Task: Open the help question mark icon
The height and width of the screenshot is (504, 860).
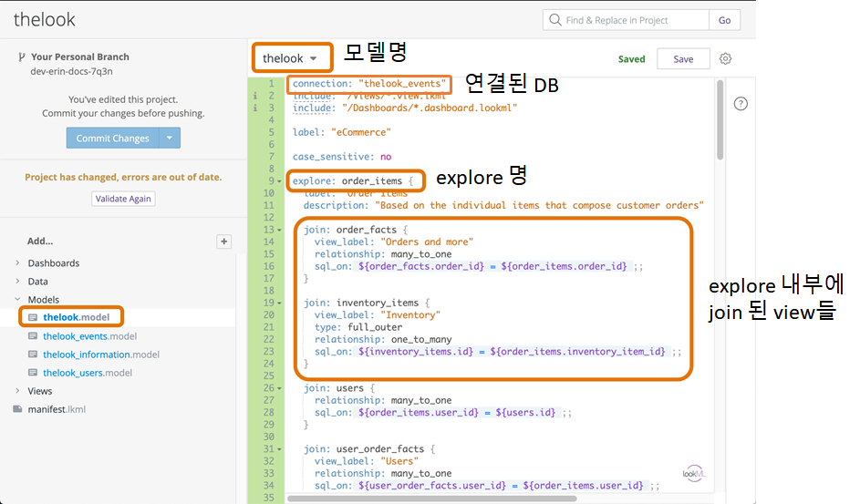Action: point(741,104)
